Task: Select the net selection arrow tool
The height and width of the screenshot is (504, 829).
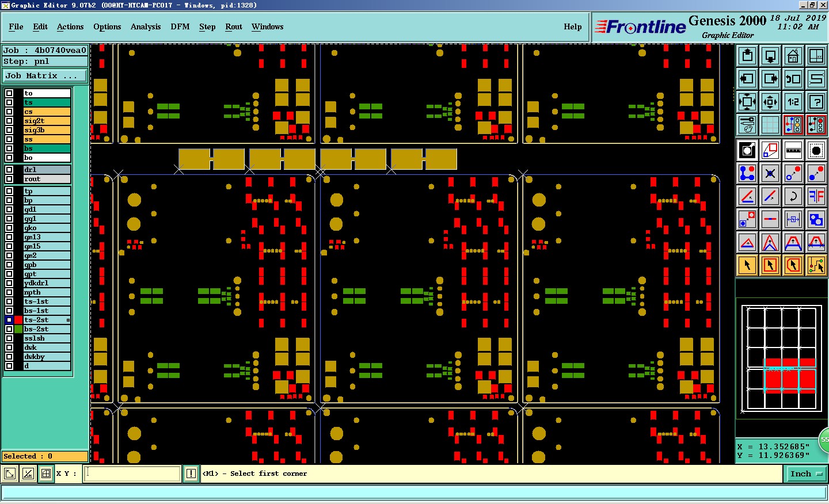Action: click(x=816, y=265)
